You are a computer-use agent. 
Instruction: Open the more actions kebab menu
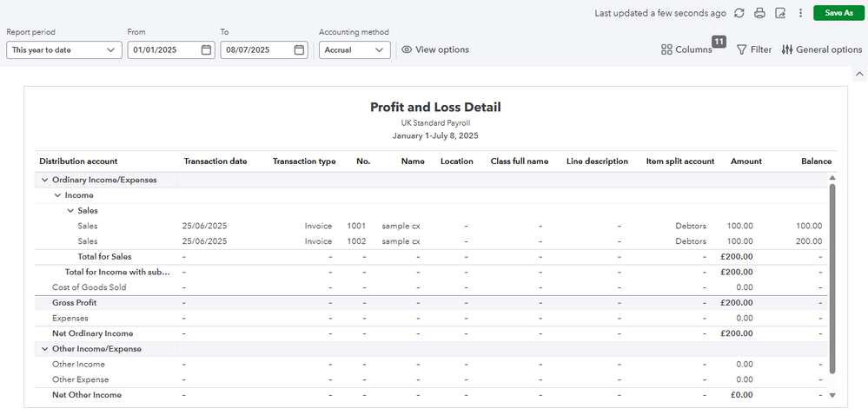point(800,13)
